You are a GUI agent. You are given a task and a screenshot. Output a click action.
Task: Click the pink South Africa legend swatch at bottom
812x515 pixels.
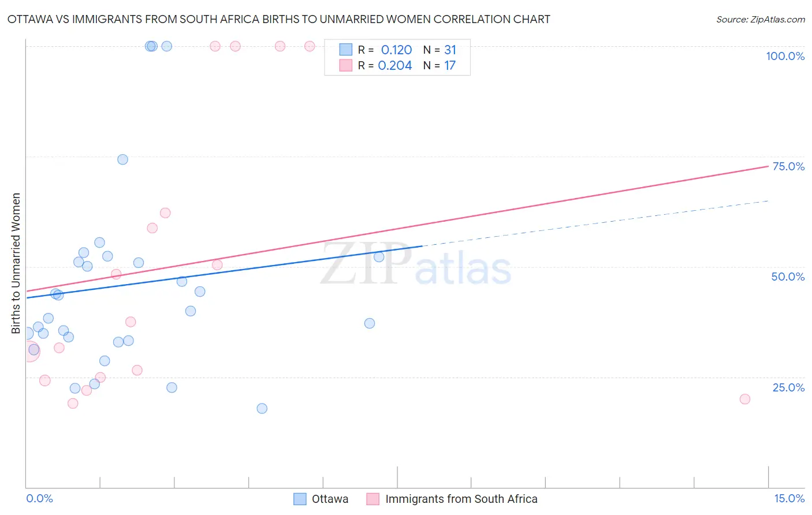373,499
